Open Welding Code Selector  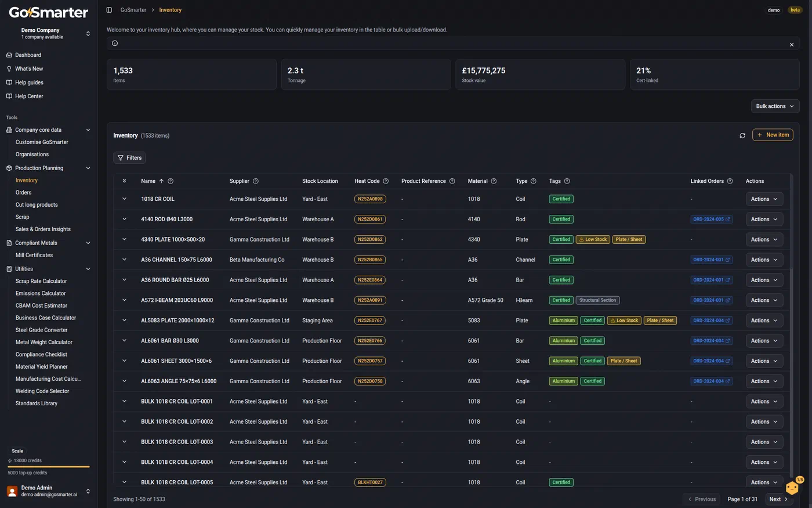(x=42, y=391)
